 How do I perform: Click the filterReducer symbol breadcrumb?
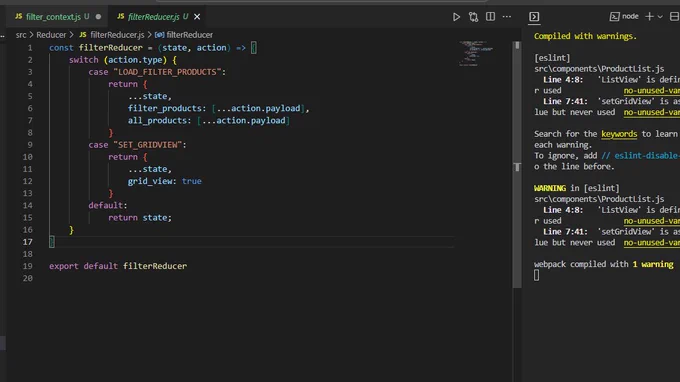point(190,35)
